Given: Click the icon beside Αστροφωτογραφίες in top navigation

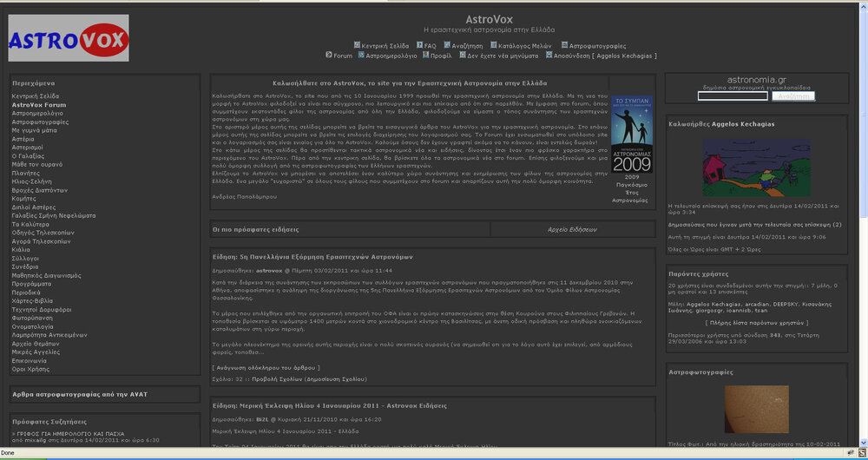Looking at the screenshot, I should (x=564, y=45).
